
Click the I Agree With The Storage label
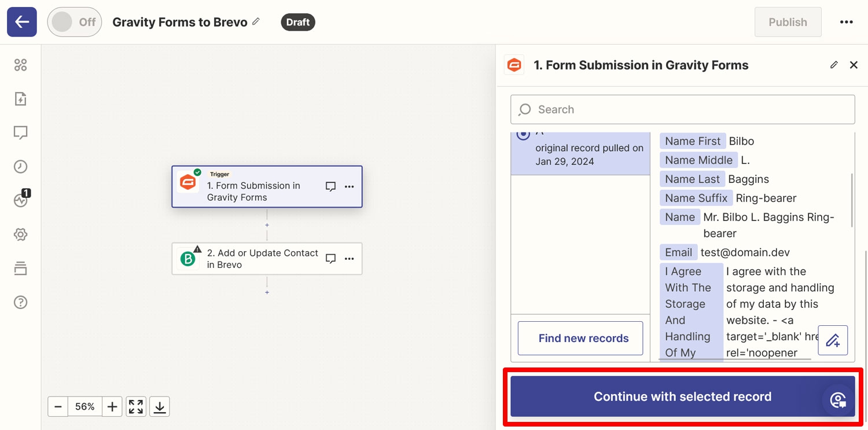click(x=692, y=312)
